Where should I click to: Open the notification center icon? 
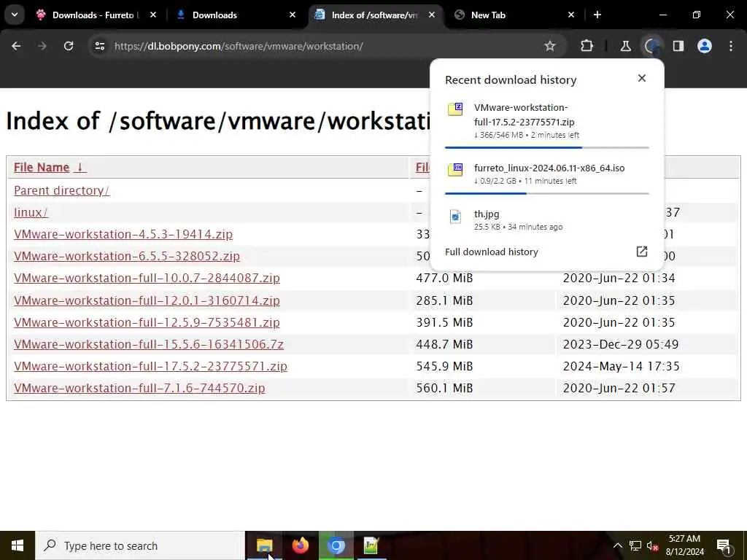point(724,546)
